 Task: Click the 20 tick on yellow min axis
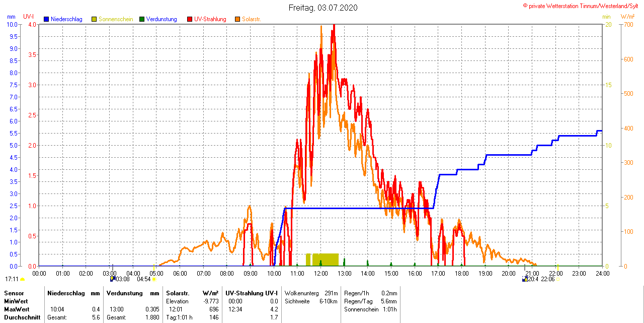(608, 24)
